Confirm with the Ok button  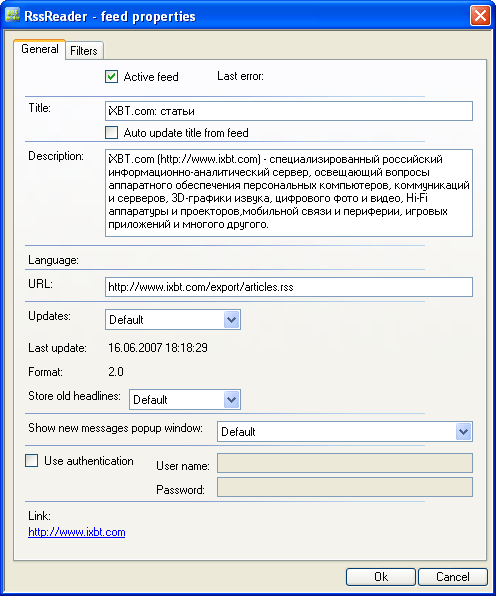coord(381,577)
